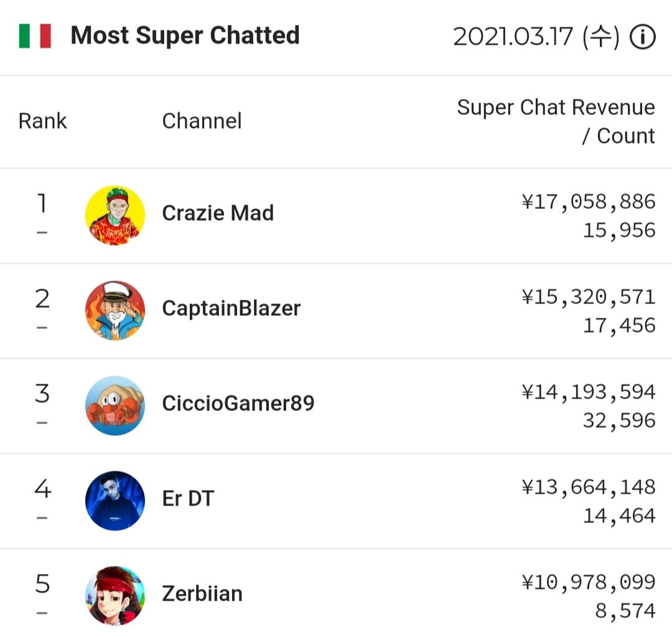Tap CaptainBlazer's profile picture
672x638 pixels.
(115, 310)
